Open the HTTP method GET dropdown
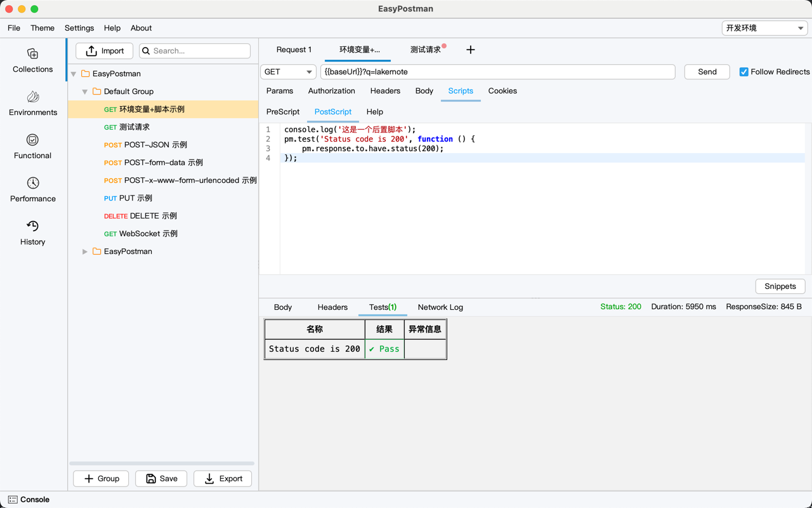The image size is (812, 508). (289, 72)
